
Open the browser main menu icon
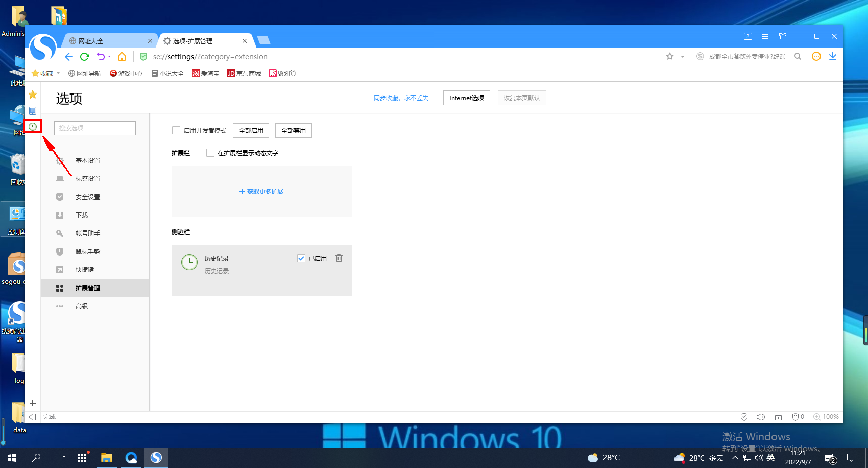coord(765,36)
